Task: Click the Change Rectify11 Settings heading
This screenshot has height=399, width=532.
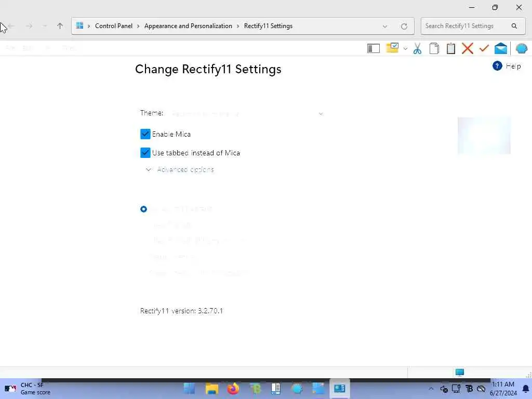Action: 208,69
